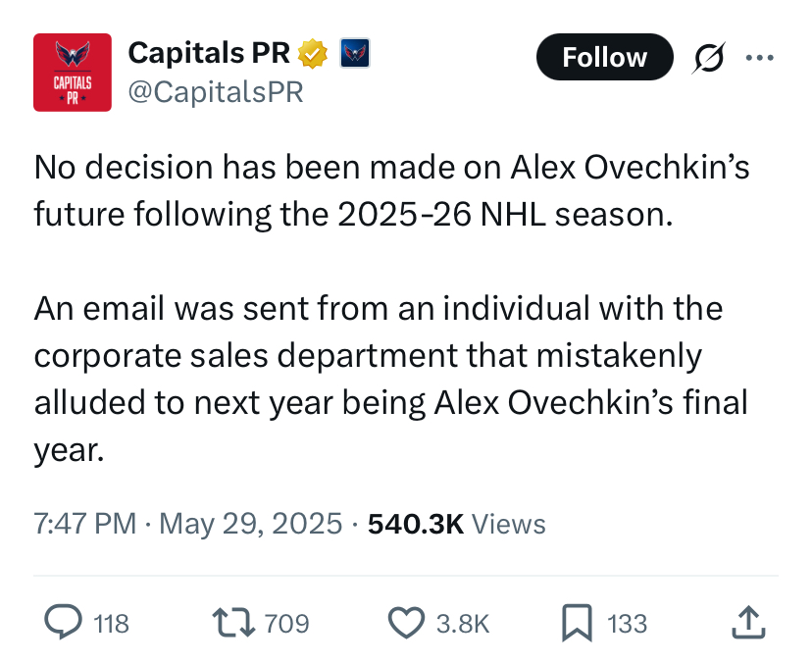Like the post with heart icon

(407, 623)
